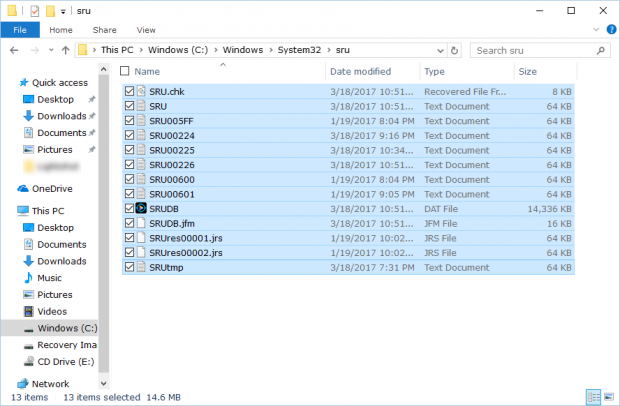Screen dimensions: 620x406
Task: Click the New folder icon in title bar
Action: (51, 11)
